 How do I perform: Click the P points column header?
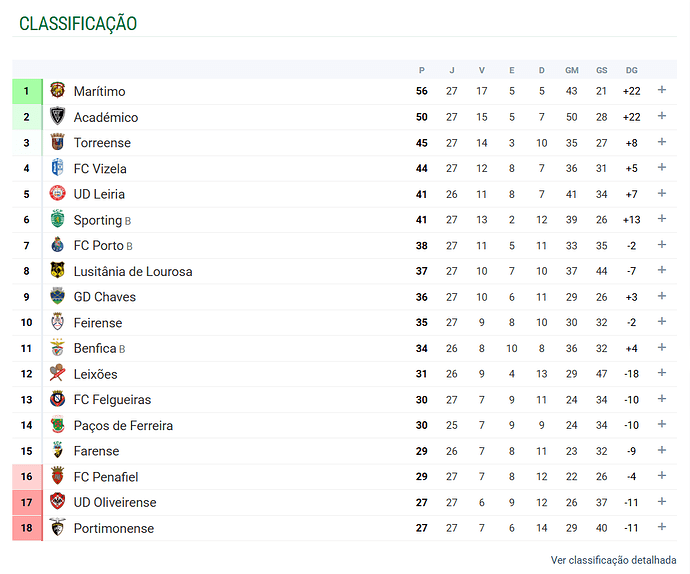coord(422,70)
